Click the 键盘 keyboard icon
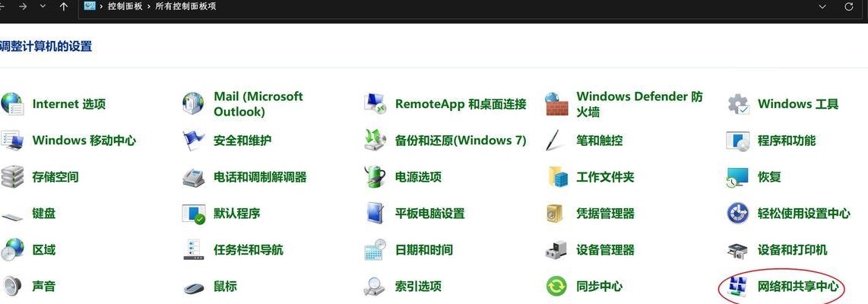The height and width of the screenshot is (304, 868). (x=12, y=217)
